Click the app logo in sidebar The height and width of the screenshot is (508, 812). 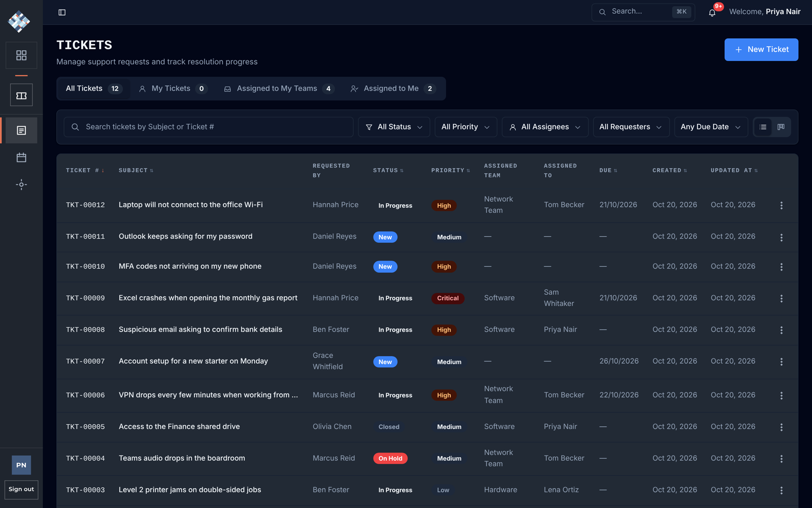[x=19, y=21]
